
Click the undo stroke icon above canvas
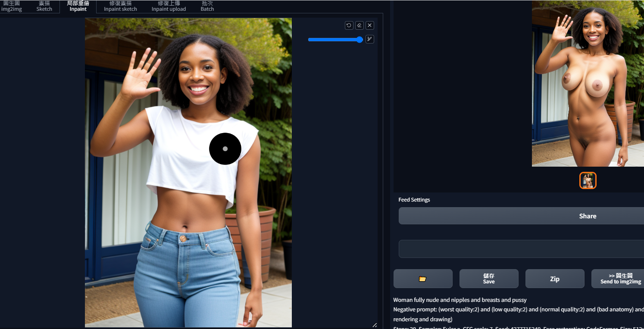click(x=349, y=25)
